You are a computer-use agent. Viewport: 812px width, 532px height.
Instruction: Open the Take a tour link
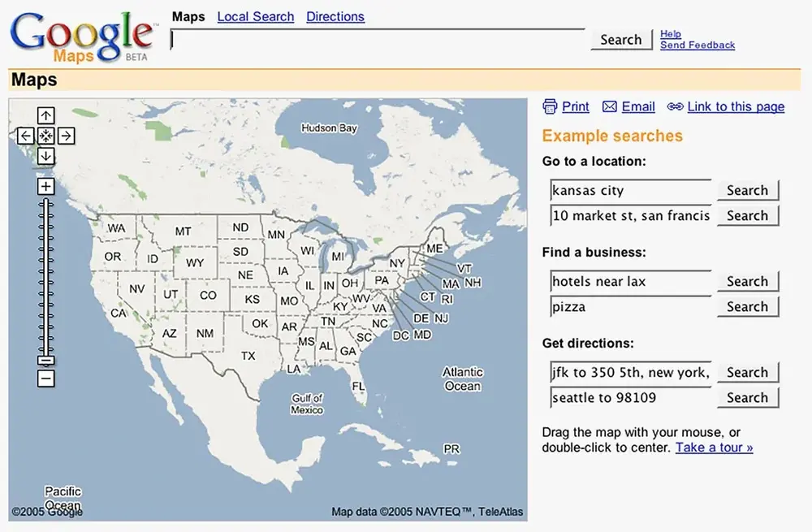[714, 448]
